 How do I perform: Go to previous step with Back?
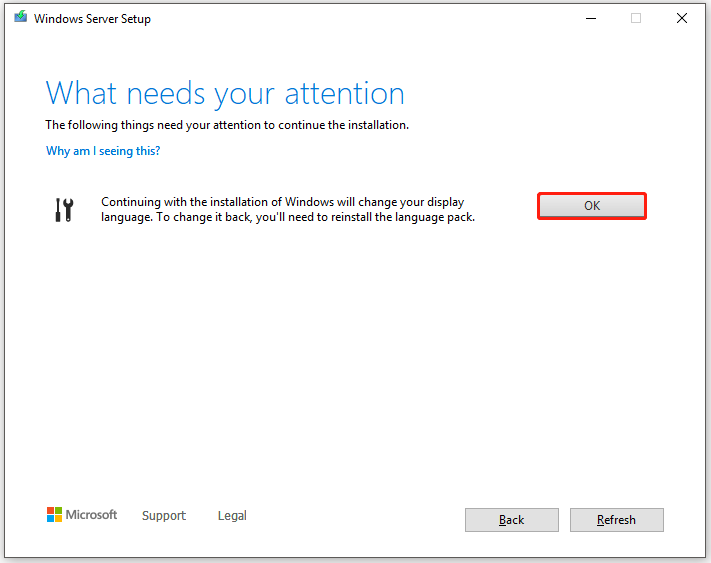click(x=511, y=519)
